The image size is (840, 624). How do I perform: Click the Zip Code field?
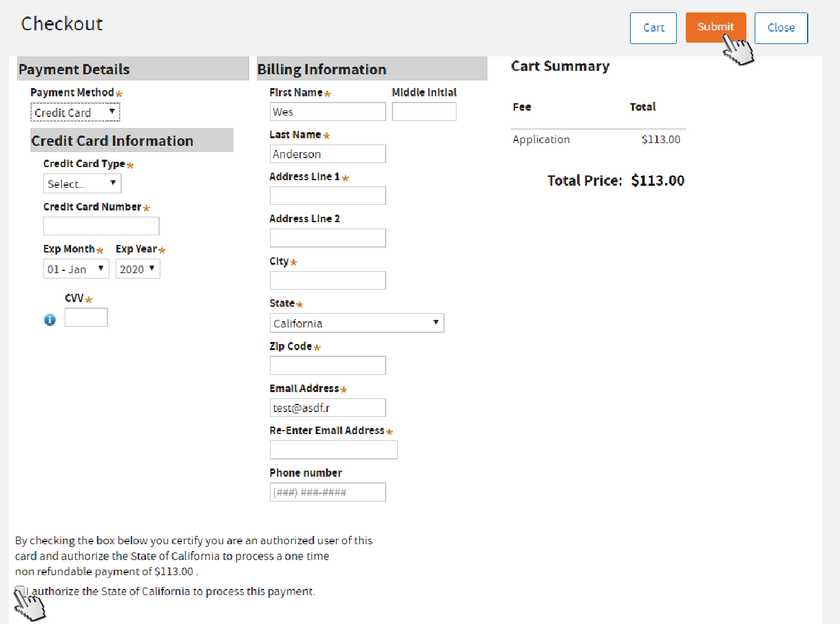click(x=327, y=365)
